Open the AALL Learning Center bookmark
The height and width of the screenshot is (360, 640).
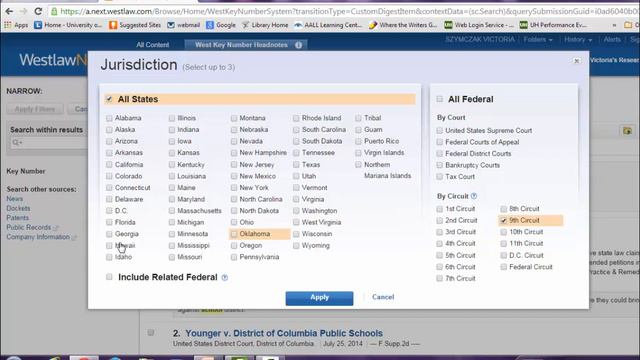328,25
